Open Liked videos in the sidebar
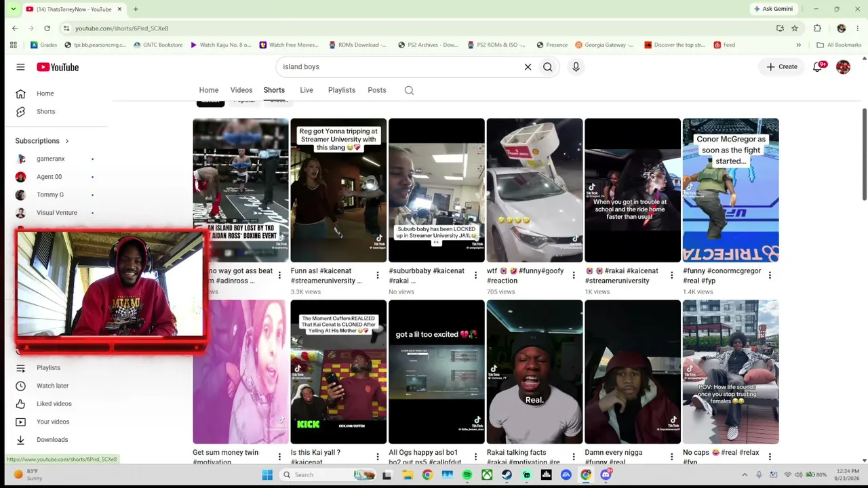The width and height of the screenshot is (868, 488). click(54, 403)
